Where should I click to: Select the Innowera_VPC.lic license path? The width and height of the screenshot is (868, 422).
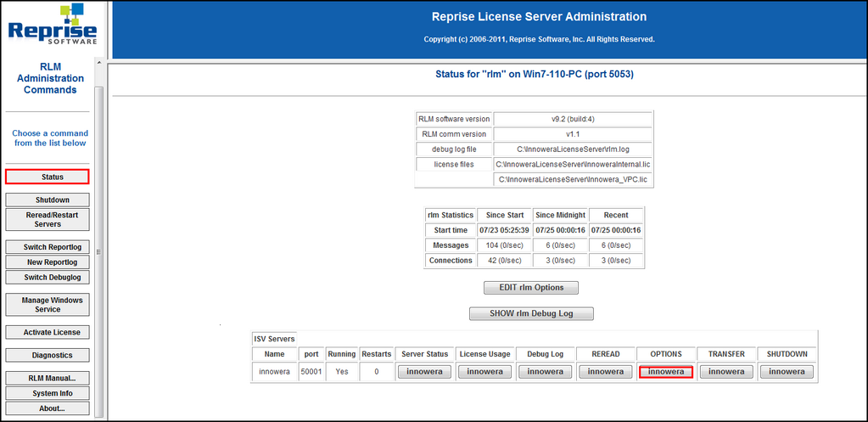pyautogui.click(x=573, y=179)
